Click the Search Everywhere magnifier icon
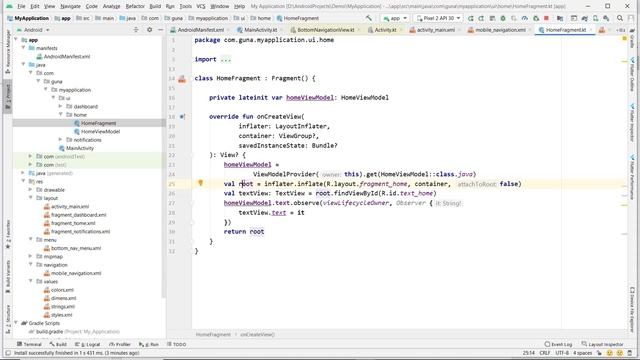This screenshot has height=360, width=640. tap(620, 18)
